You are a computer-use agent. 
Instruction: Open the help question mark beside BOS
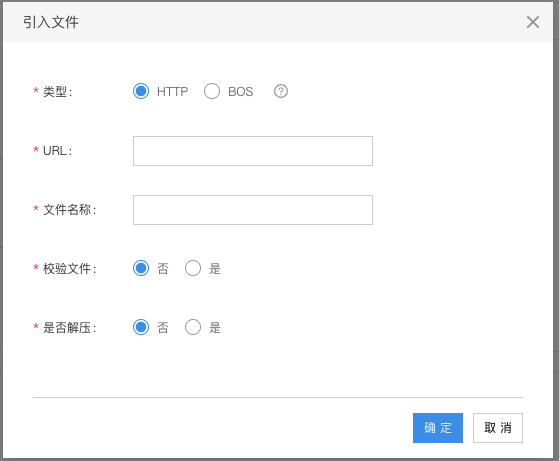[281, 91]
